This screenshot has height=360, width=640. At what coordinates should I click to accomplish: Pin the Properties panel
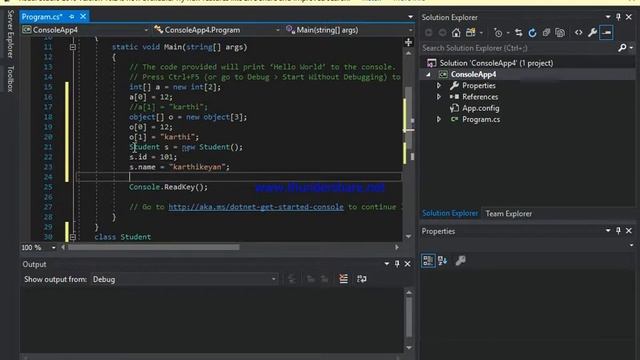[x=618, y=231]
